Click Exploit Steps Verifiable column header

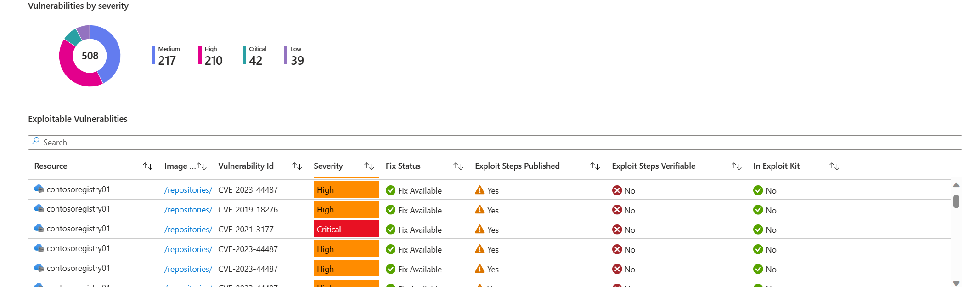click(x=653, y=166)
